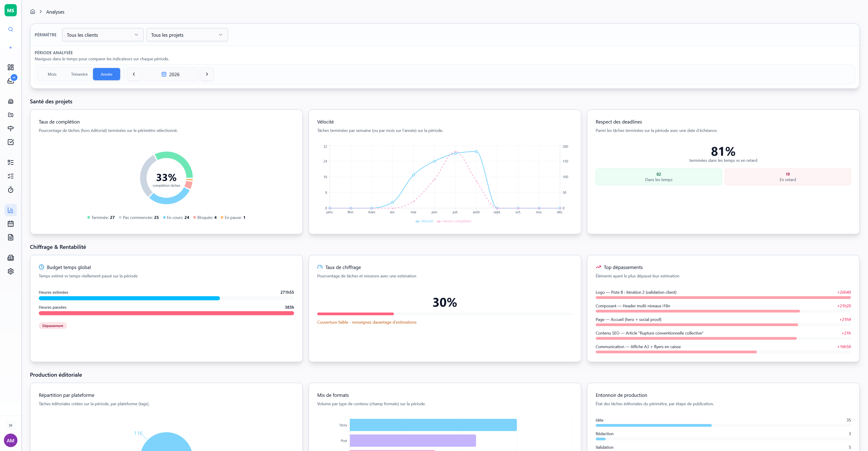
Task: Click the 33% center of the completion donut
Action: tap(166, 178)
